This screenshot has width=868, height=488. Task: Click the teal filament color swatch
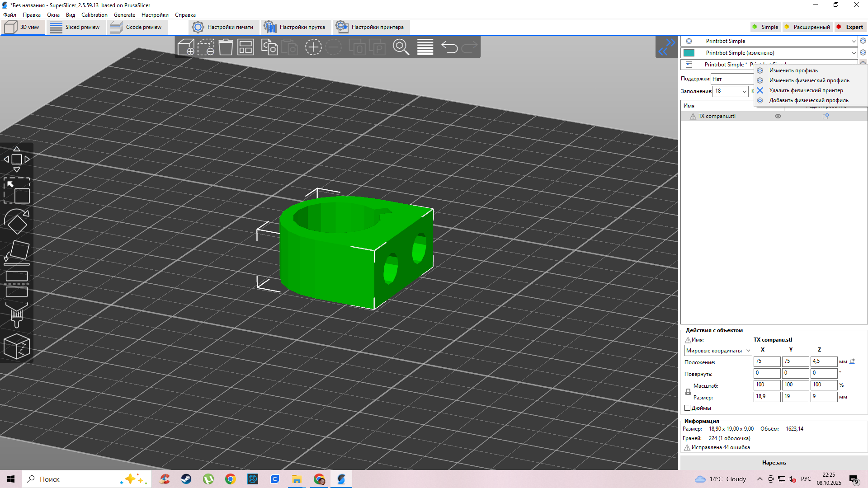[x=689, y=53]
